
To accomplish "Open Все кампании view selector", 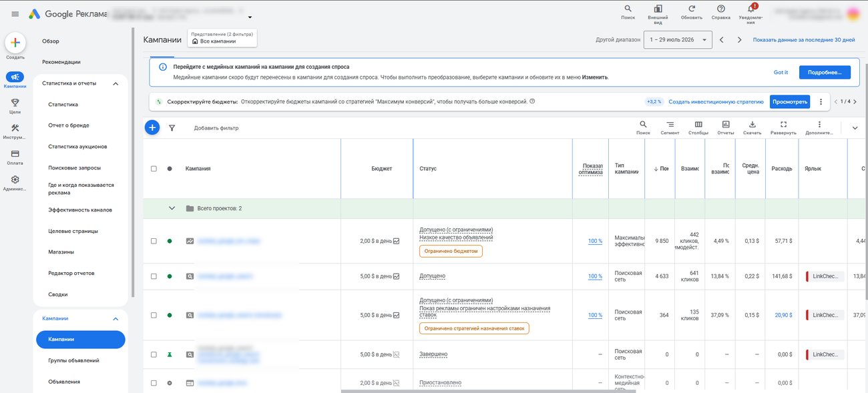I will (223, 38).
